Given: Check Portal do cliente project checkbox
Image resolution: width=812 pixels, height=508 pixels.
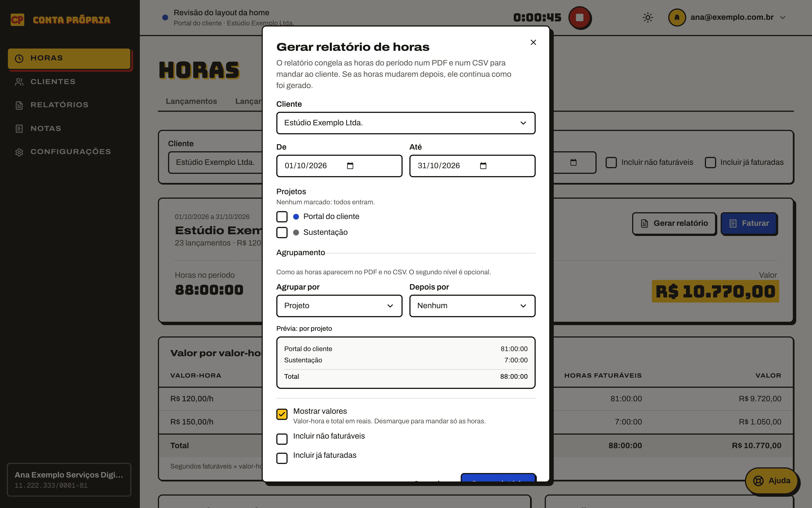Looking at the screenshot, I should pyautogui.click(x=282, y=217).
